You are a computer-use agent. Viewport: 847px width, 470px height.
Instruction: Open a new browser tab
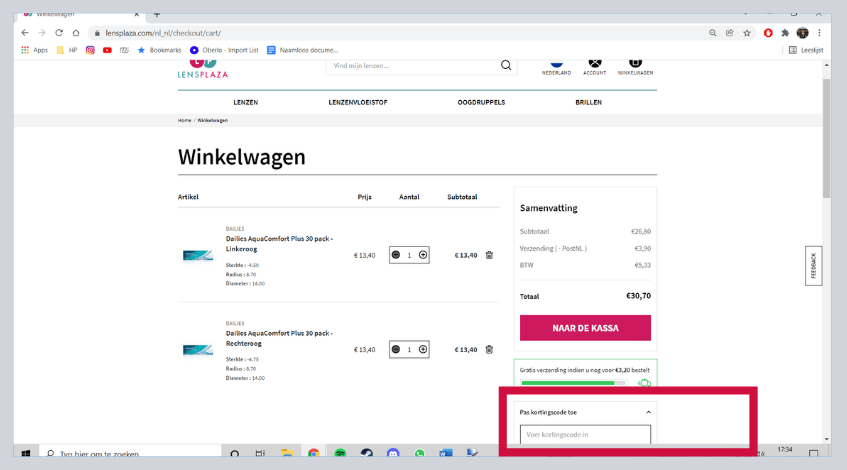point(157,15)
